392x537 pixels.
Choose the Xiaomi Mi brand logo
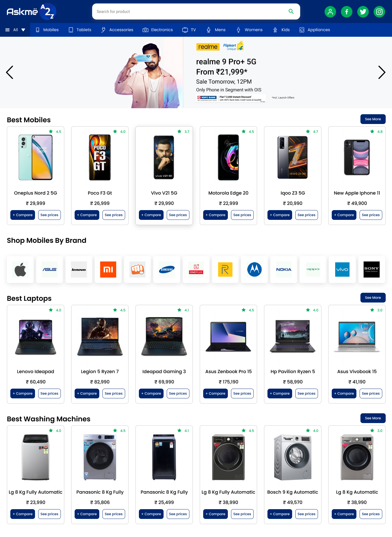[x=108, y=270]
